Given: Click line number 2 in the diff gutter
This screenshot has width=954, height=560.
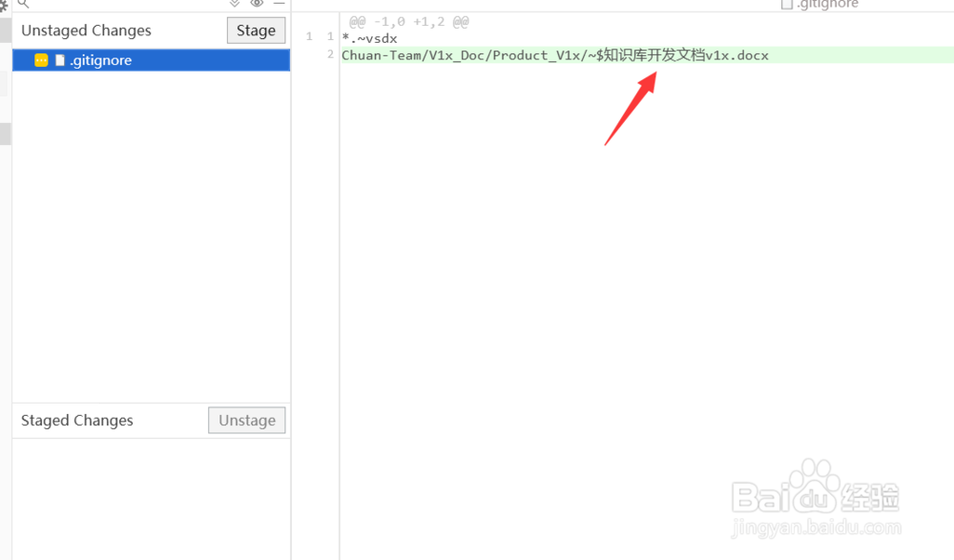Looking at the screenshot, I should coord(330,54).
